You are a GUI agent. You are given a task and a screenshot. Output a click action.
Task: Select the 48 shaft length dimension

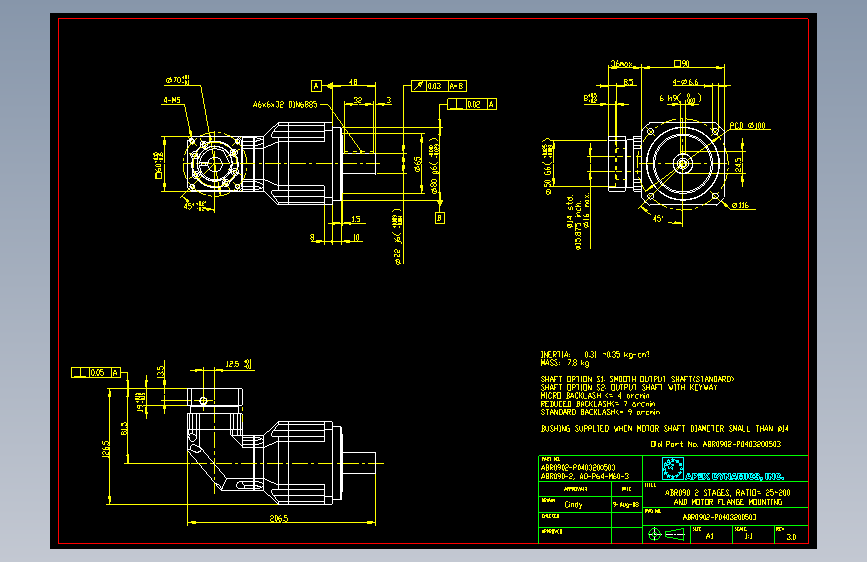pyautogui.click(x=353, y=82)
